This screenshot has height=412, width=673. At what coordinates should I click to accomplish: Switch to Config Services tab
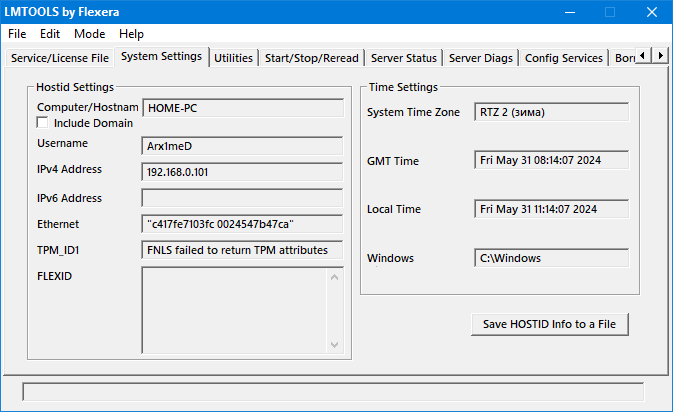(x=564, y=58)
